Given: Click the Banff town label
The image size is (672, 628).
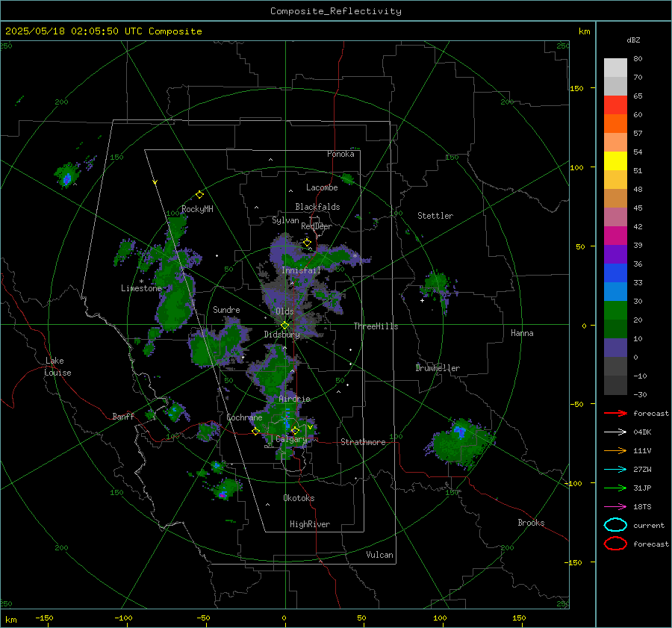Looking at the screenshot, I should click(123, 416).
